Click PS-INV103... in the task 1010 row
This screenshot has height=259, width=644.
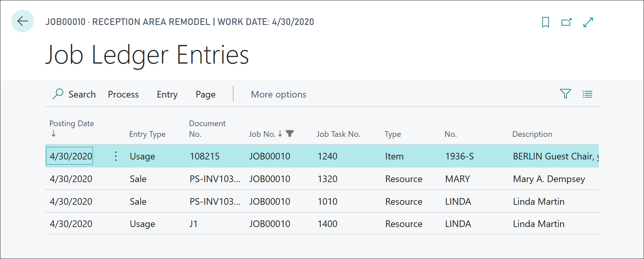(x=215, y=201)
